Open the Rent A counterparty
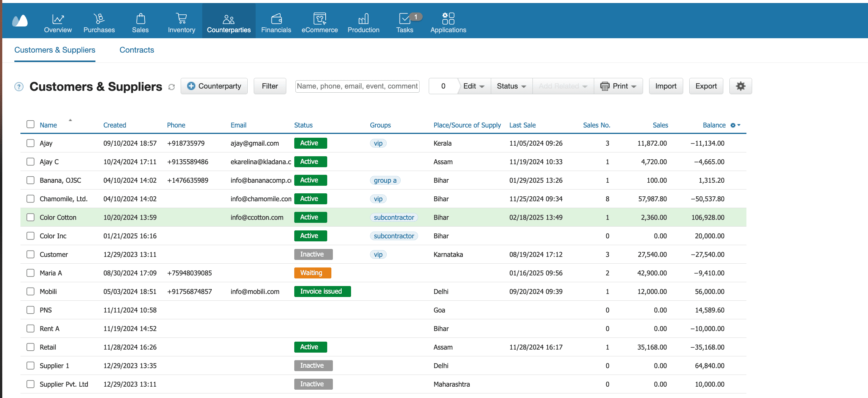Image resolution: width=868 pixels, height=398 pixels. coord(383,328)
